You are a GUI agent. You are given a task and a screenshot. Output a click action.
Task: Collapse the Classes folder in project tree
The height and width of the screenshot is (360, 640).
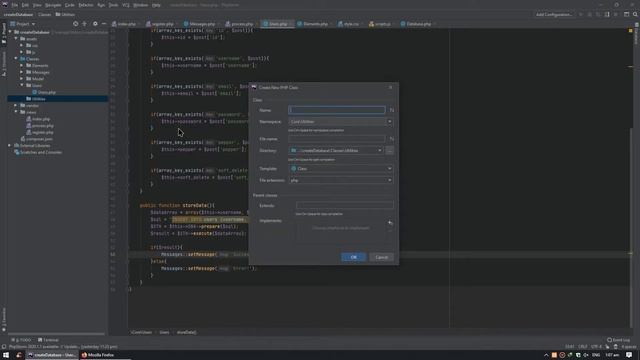pos(16,59)
